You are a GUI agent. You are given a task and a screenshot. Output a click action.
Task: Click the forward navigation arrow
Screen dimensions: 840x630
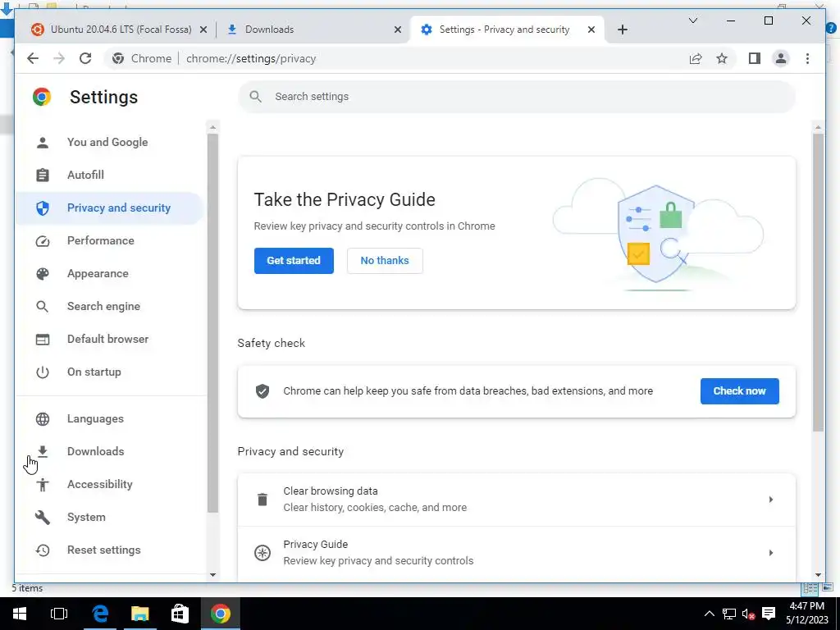(59, 58)
